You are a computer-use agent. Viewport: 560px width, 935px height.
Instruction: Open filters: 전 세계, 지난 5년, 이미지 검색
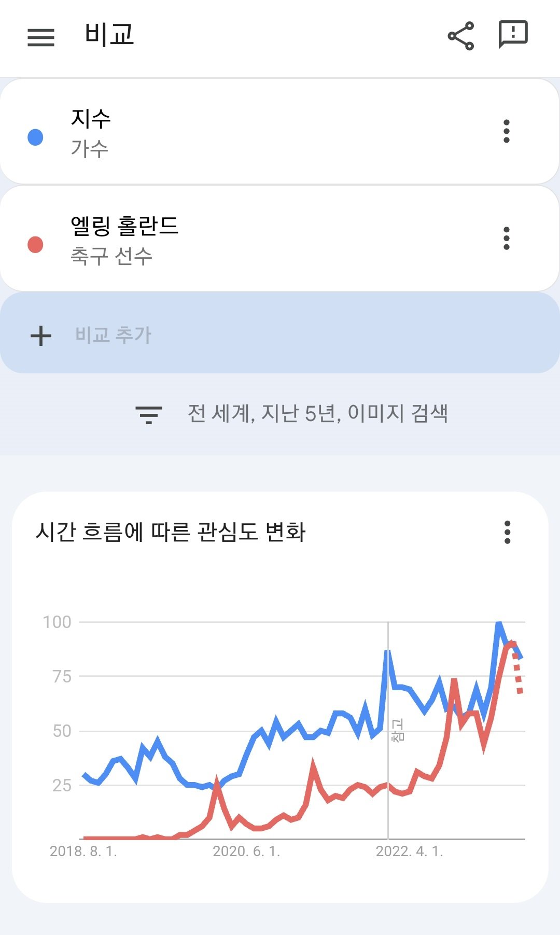click(317, 413)
